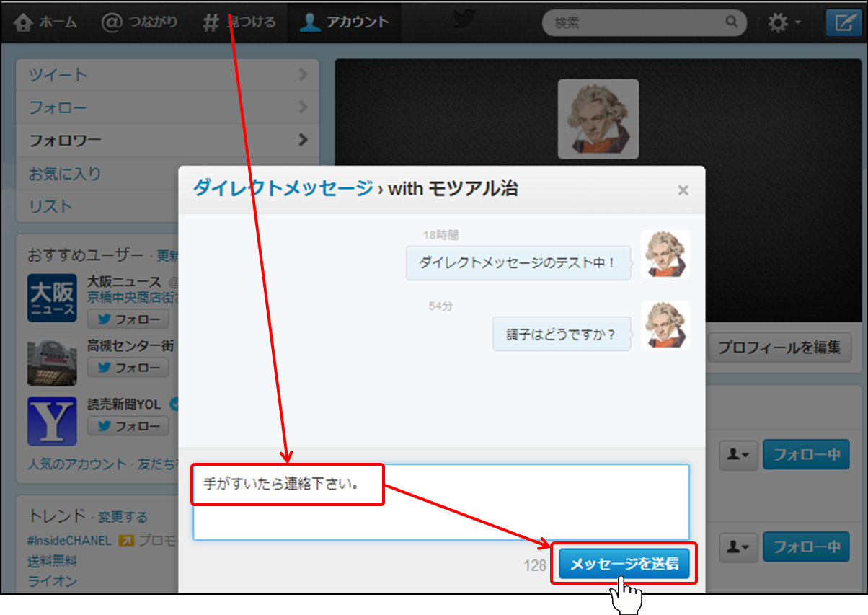Open the アカウント account tab
Screen dimensions: 868x615
pos(344,22)
